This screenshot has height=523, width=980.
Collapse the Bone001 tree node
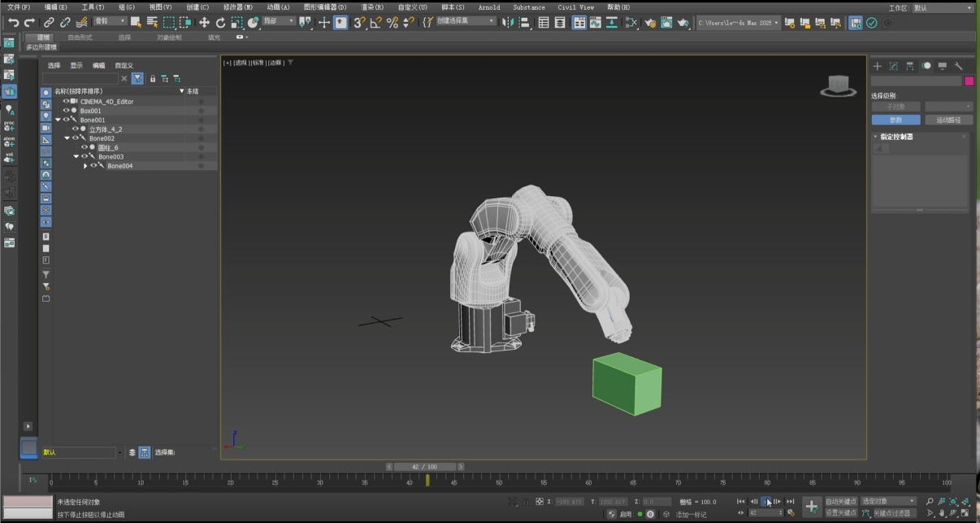59,120
